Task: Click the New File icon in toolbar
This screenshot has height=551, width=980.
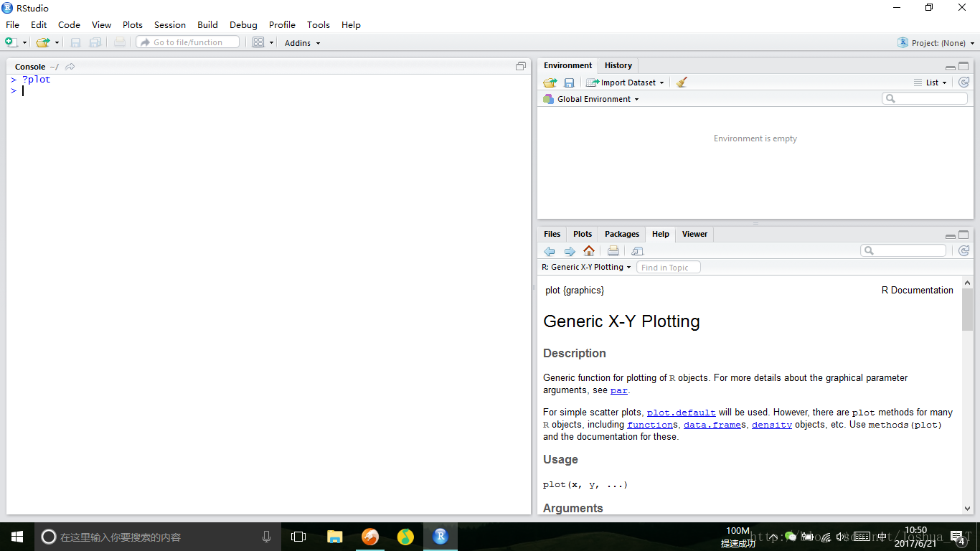Action: tap(11, 42)
